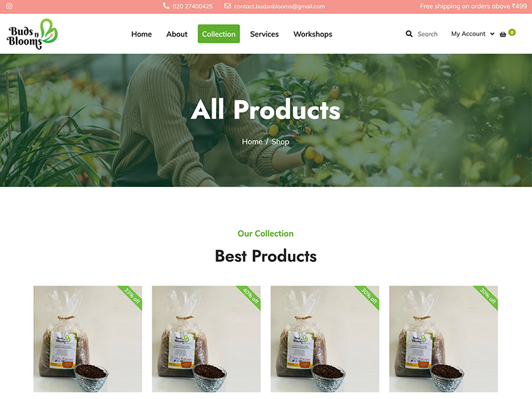Navigate to Workshops

313,34
